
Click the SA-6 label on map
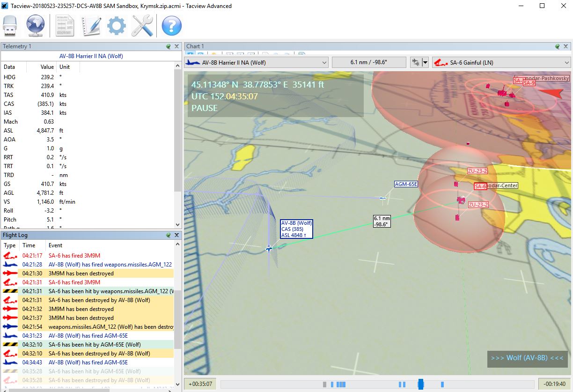coord(480,186)
